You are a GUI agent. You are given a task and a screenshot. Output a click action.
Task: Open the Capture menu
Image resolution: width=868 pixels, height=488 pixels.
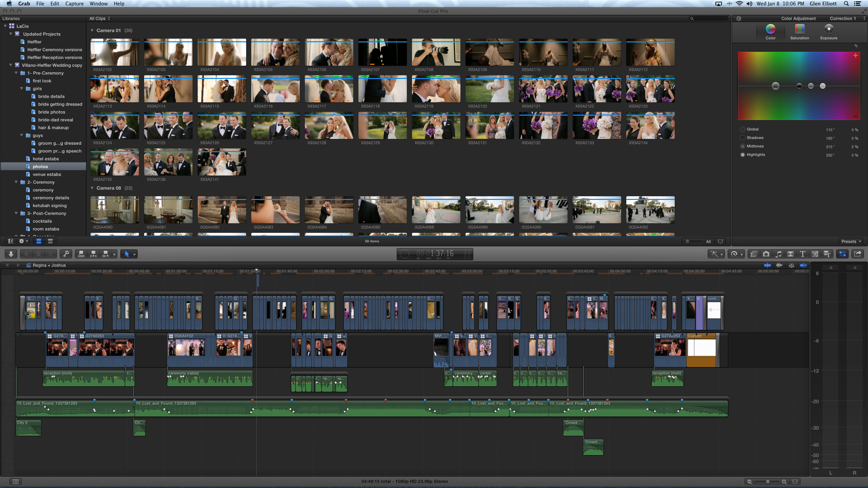point(74,4)
